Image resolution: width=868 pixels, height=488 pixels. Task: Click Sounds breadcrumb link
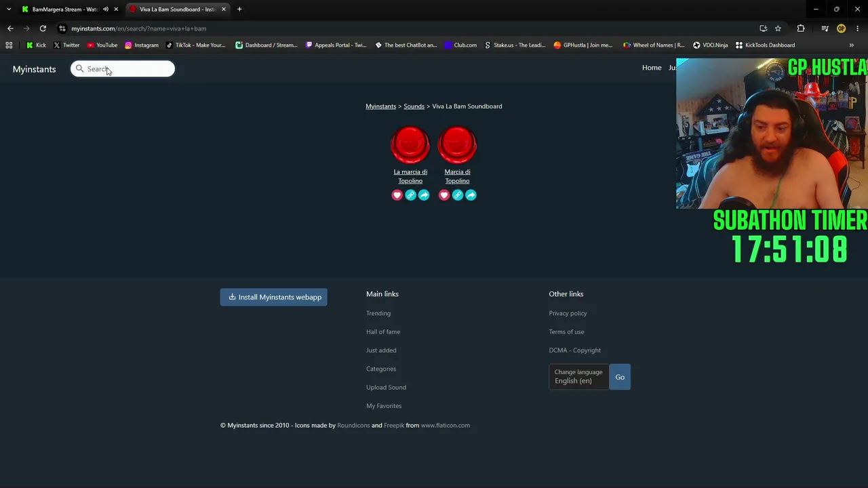coord(414,106)
